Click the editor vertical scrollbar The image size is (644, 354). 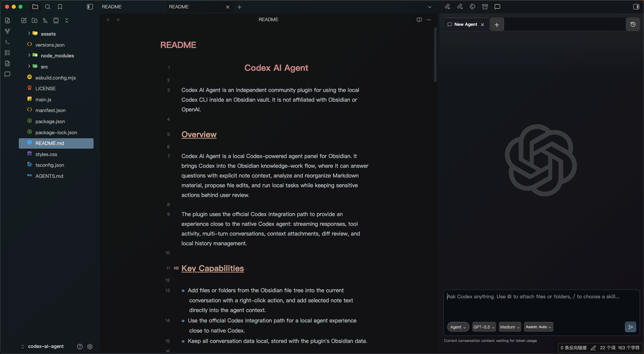click(x=435, y=55)
